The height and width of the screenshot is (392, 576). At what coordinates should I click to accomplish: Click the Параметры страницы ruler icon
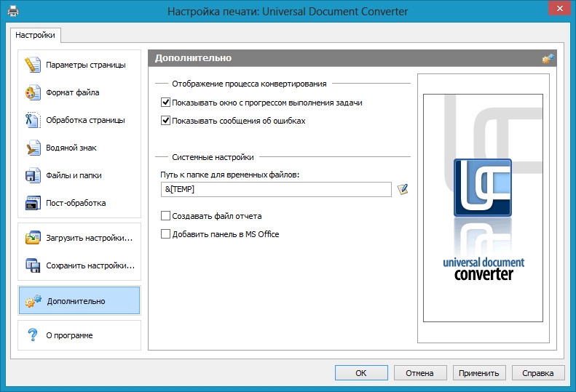point(33,65)
